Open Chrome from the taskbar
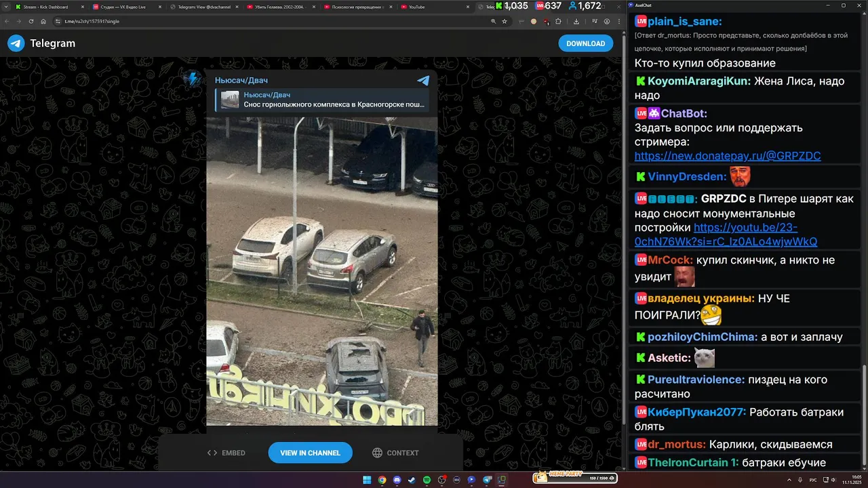Screen dimensions: 868x488 [x=382, y=480]
